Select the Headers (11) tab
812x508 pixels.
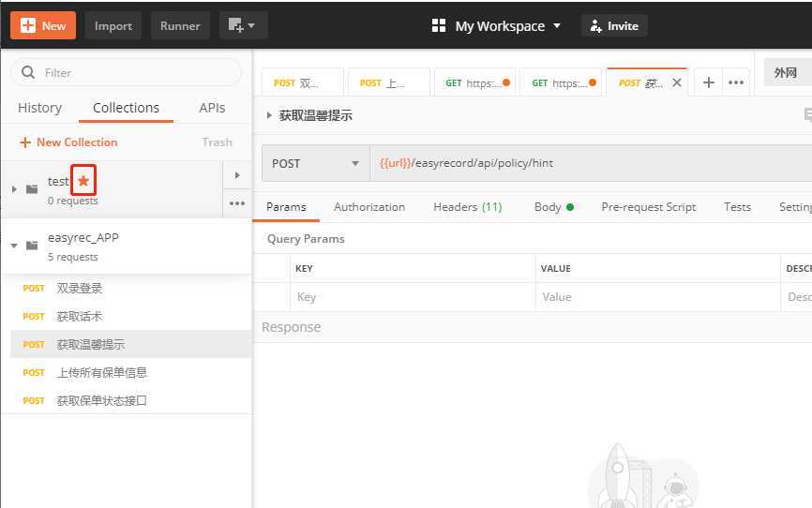click(468, 206)
